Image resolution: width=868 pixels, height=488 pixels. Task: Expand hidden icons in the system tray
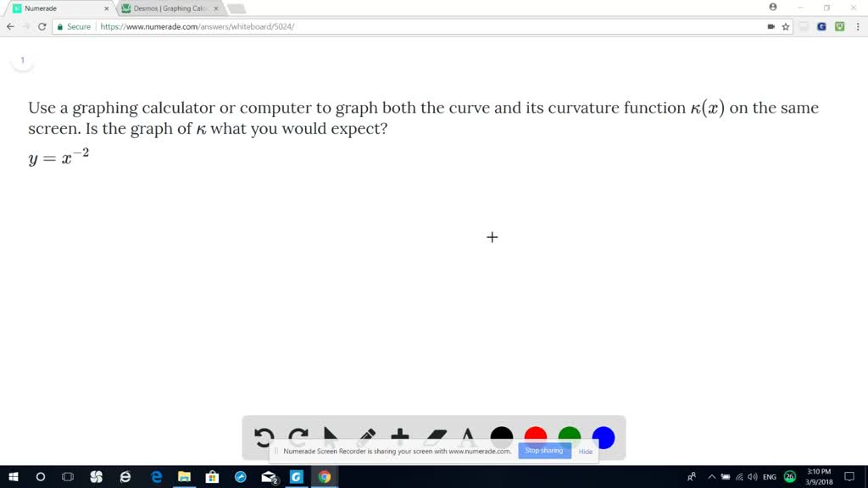click(x=711, y=477)
